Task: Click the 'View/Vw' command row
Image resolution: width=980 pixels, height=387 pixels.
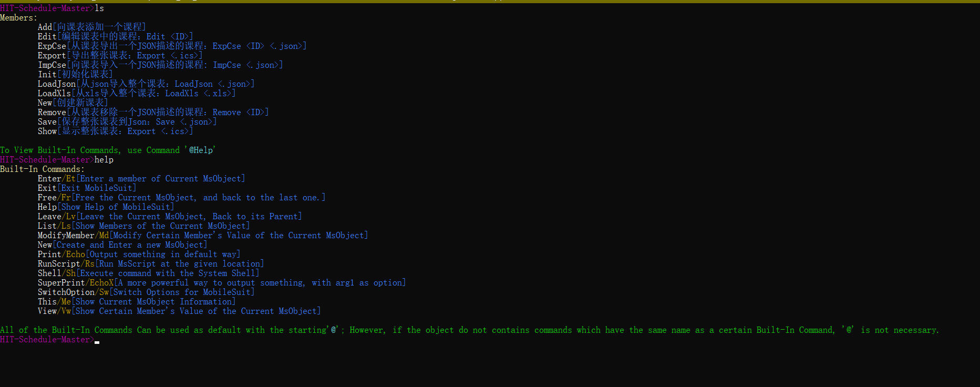Action: coord(179,311)
